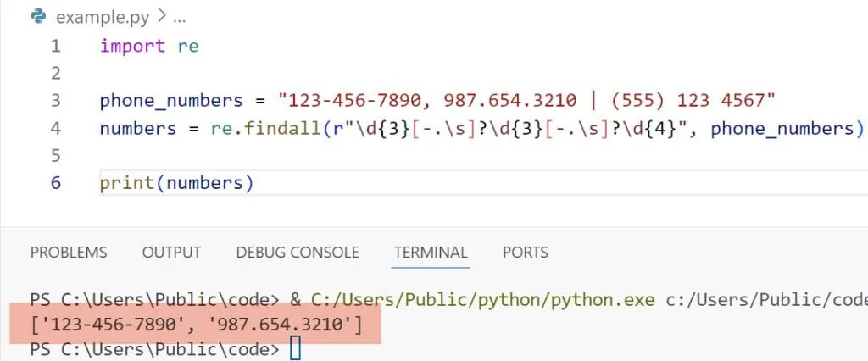Click the Python file icon in breadcrumb
Screen dimensions: 868x361
pos(38,16)
